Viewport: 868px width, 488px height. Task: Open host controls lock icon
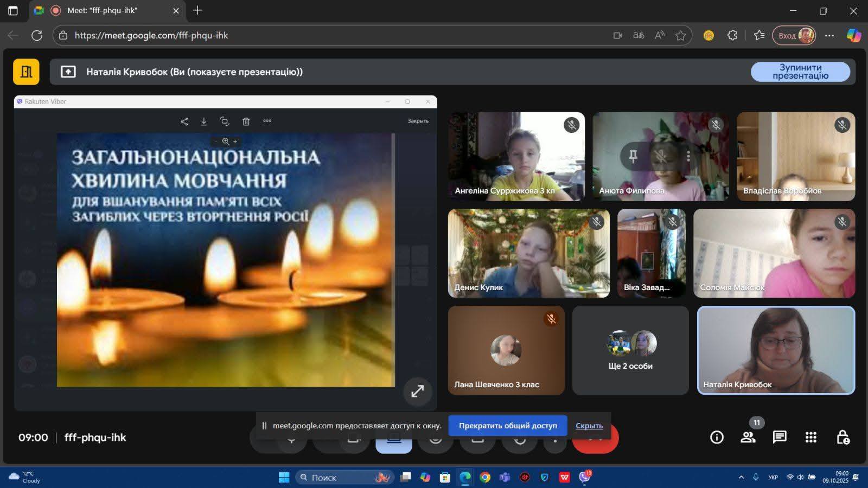click(843, 437)
